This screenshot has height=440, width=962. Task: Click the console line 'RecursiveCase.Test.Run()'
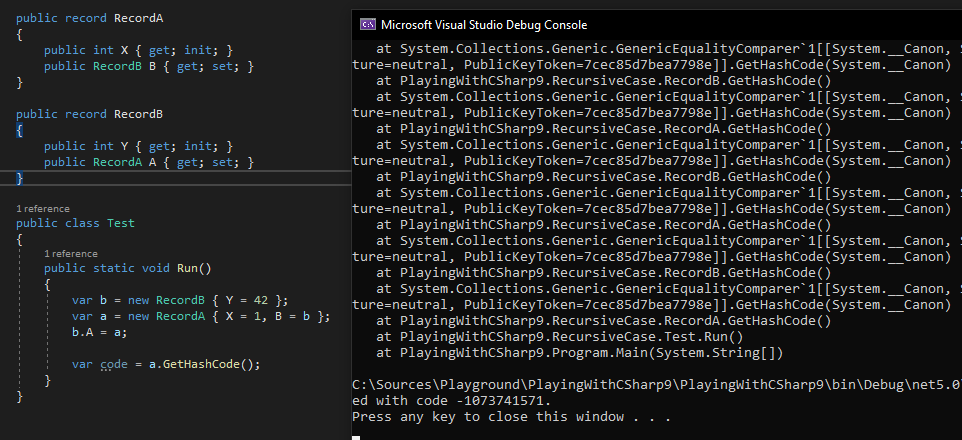tap(560, 336)
